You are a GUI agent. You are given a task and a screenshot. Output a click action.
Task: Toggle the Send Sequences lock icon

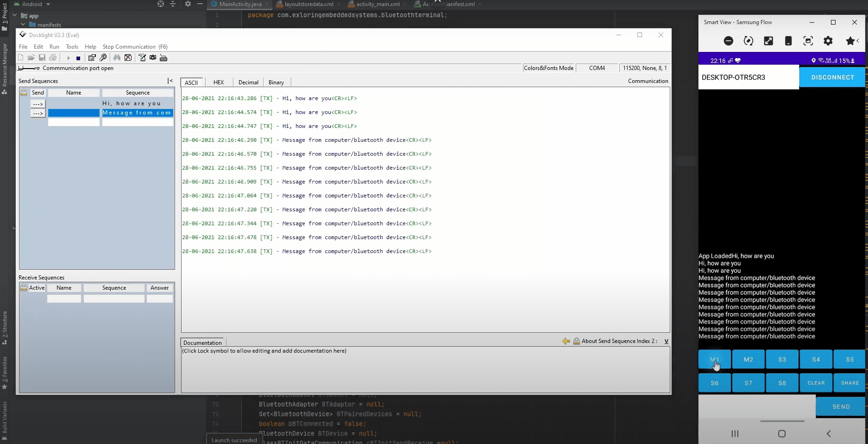point(24,93)
